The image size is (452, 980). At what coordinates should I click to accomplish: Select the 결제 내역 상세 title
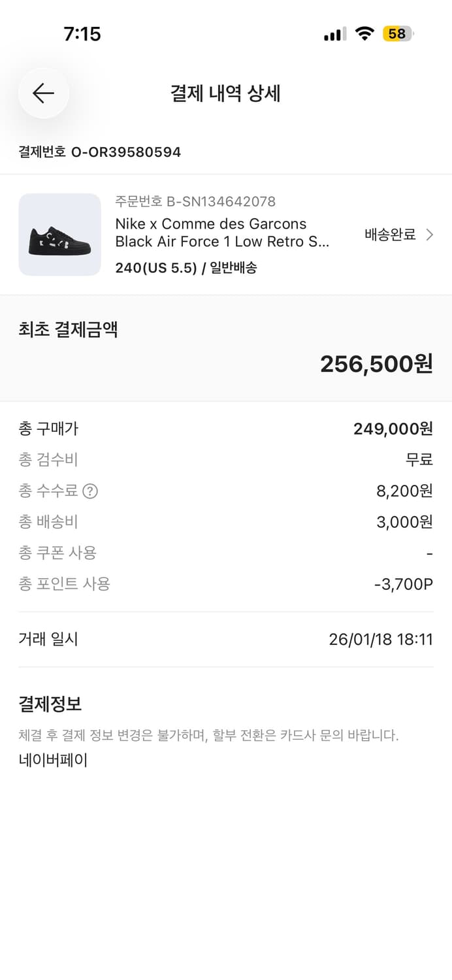(225, 93)
